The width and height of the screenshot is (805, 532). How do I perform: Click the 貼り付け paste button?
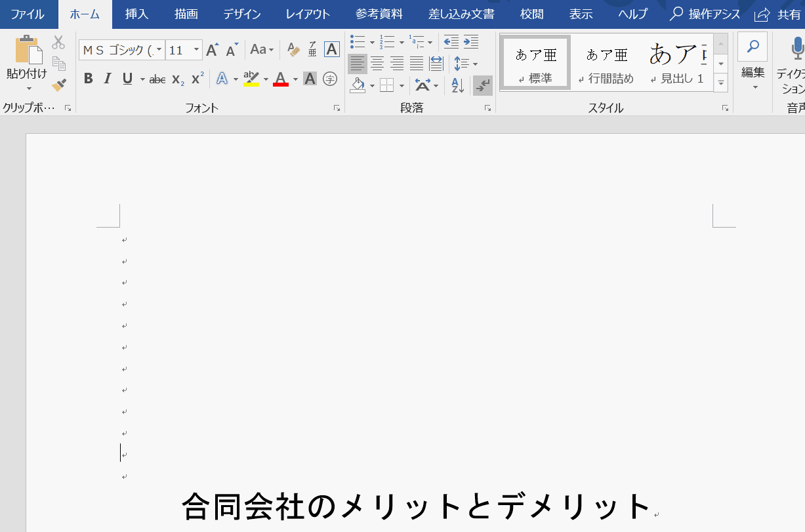click(x=27, y=56)
